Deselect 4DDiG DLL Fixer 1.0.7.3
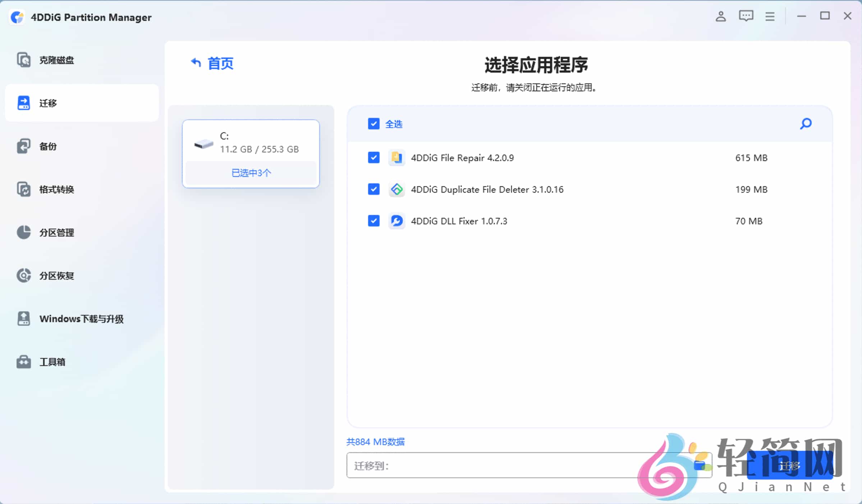The width and height of the screenshot is (862, 504). tap(374, 221)
